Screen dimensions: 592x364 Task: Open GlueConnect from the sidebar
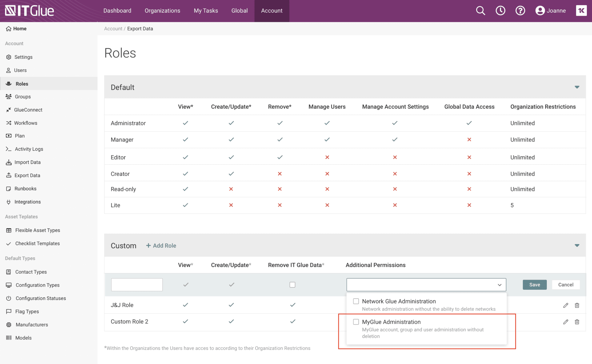click(28, 110)
